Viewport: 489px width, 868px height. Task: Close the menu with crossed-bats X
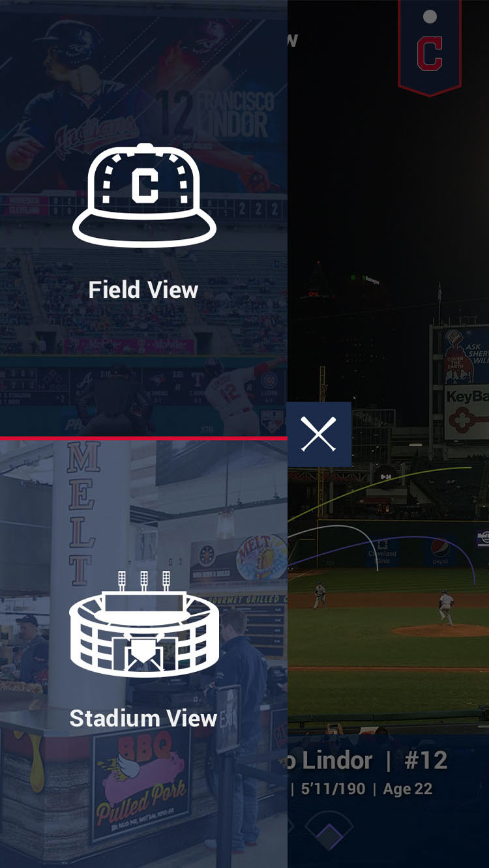[319, 434]
